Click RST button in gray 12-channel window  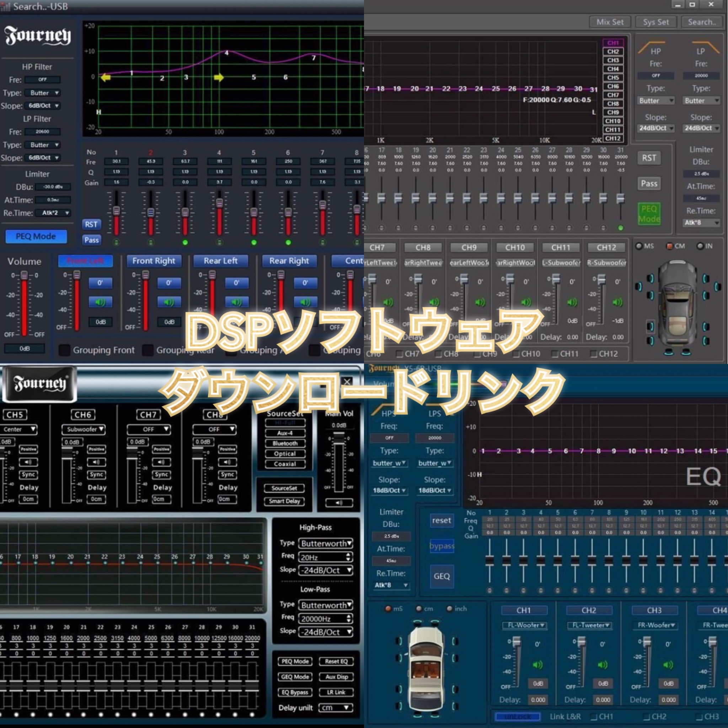point(649,158)
